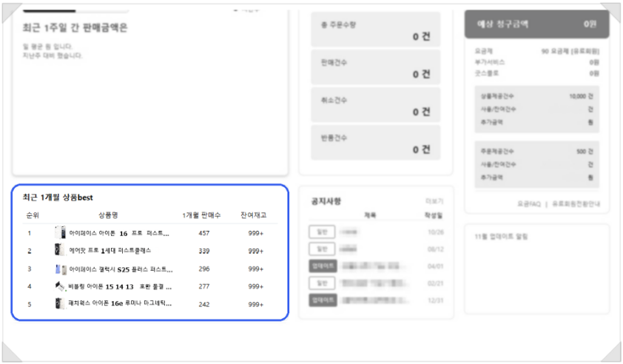The height and width of the screenshot is (364, 623).
Task: Click the rank 5 iPhone 16e product thumbnail
Action: (x=60, y=303)
